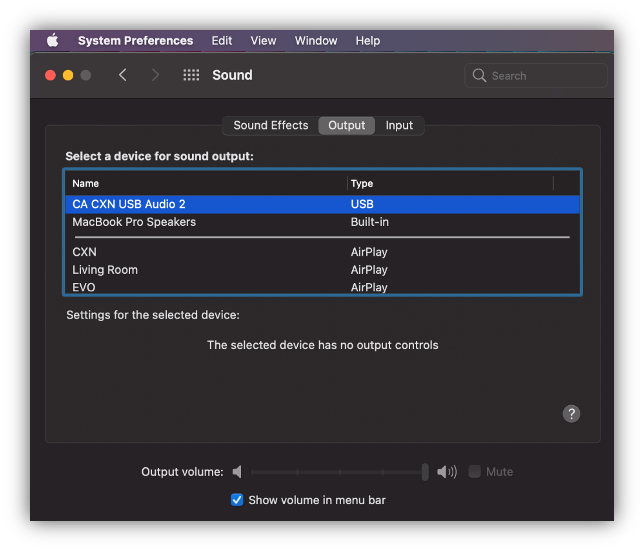Select Living Room AirPlay device
The width and height of the screenshot is (644, 552).
point(105,270)
